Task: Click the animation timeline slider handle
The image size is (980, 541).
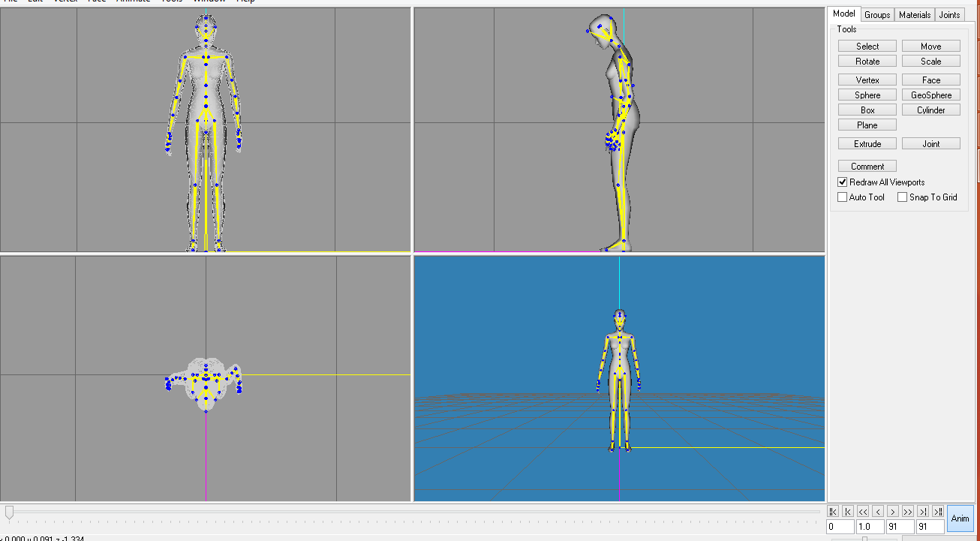Action: click(x=9, y=512)
